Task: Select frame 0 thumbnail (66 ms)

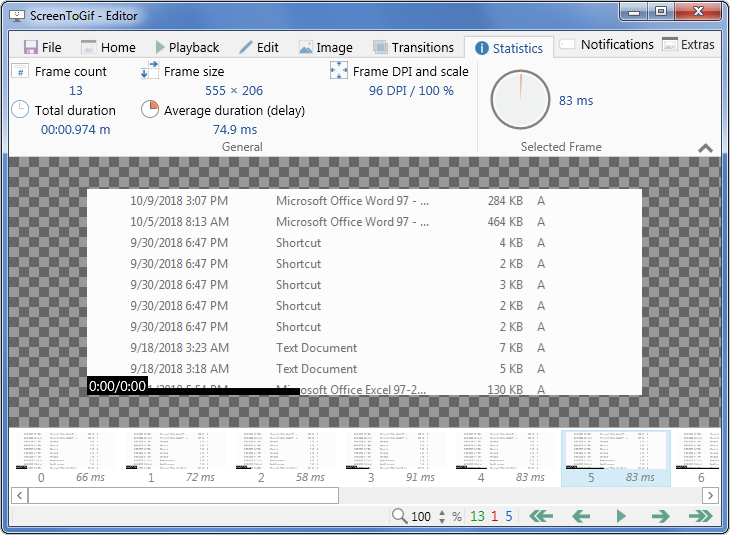Action: click(66, 458)
